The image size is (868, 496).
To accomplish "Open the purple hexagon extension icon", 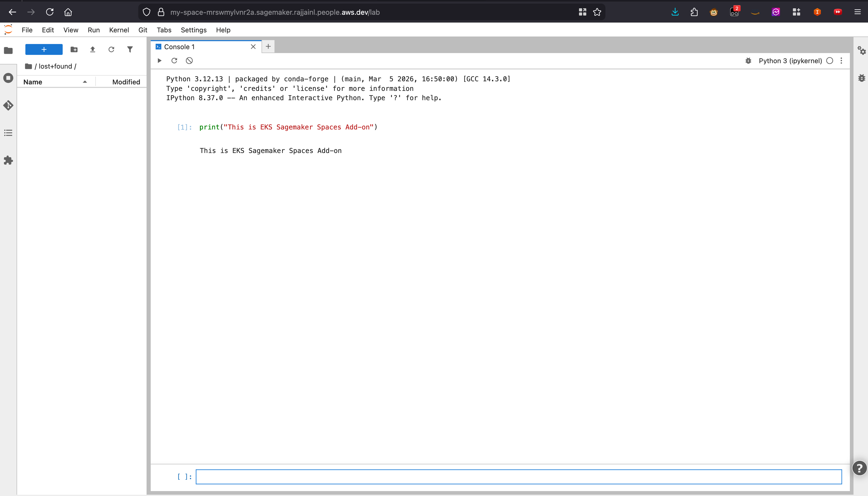I will pyautogui.click(x=776, y=12).
